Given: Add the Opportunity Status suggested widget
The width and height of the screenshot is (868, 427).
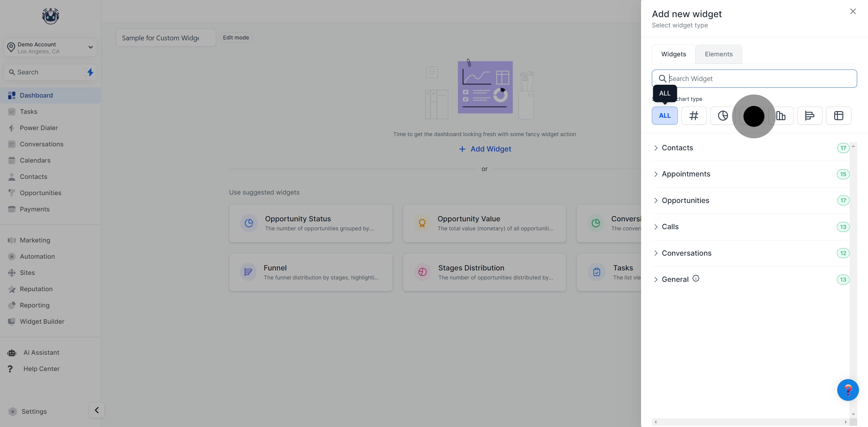Looking at the screenshot, I should (x=311, y=223).
